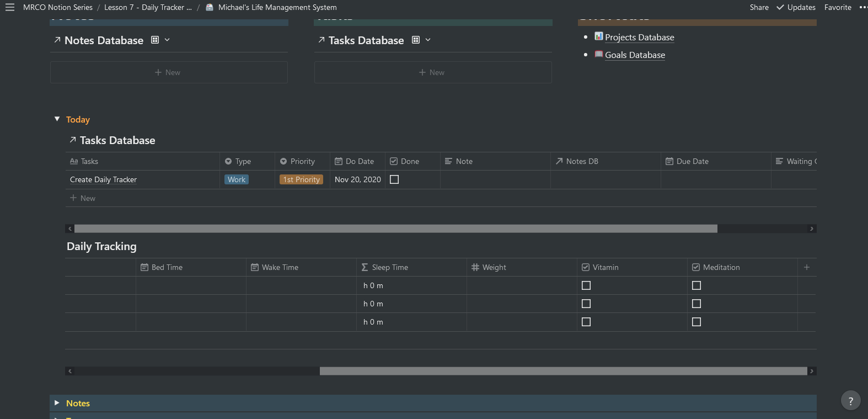Open the Notes Database view dropdown chevron
Viewport: 868px width, 419px height.
(167, 40)
